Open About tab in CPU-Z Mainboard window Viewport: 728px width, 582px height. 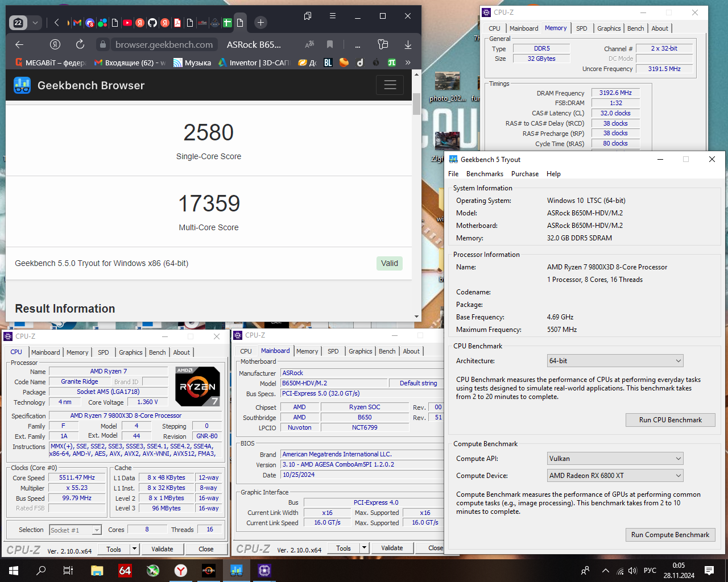[x=411, y=351]
